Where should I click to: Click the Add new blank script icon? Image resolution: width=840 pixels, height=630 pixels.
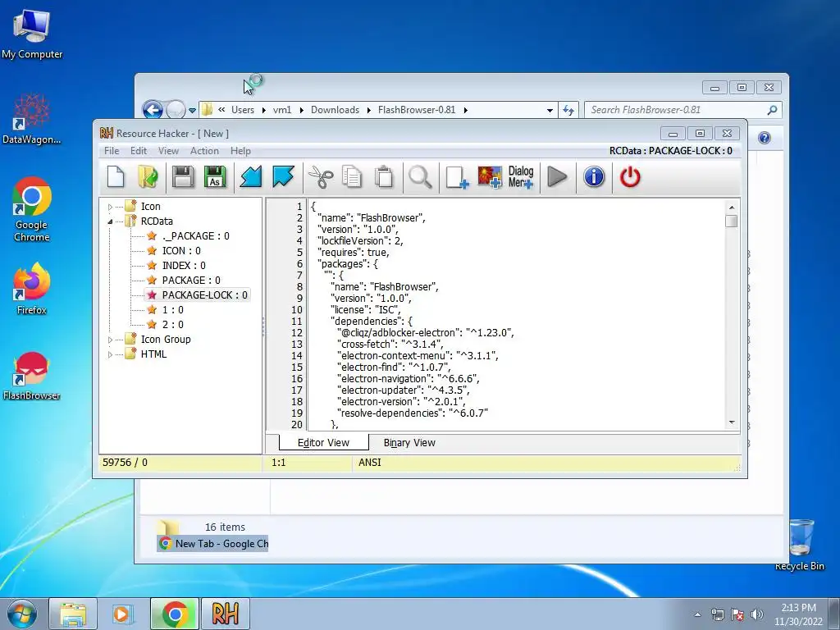tap(457, 177)
